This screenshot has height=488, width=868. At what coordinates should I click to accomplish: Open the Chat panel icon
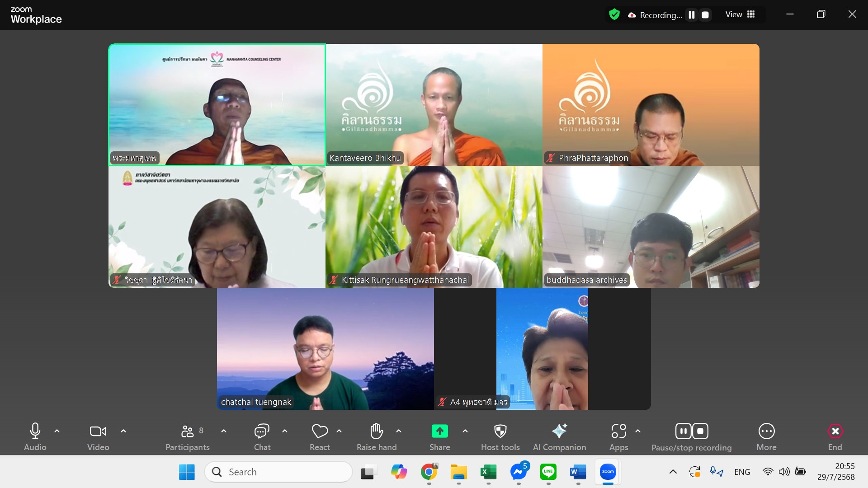coord(262,432)
